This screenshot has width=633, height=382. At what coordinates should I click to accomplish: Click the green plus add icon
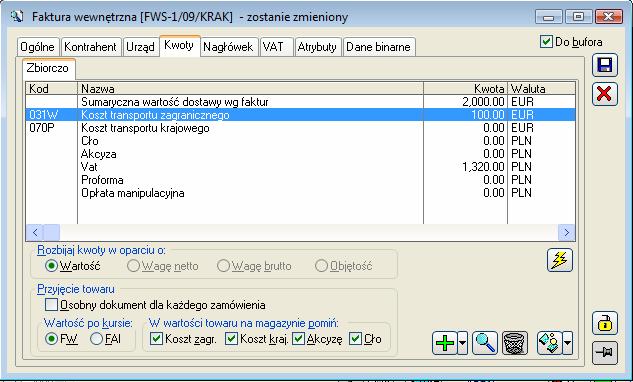[444, 343]
